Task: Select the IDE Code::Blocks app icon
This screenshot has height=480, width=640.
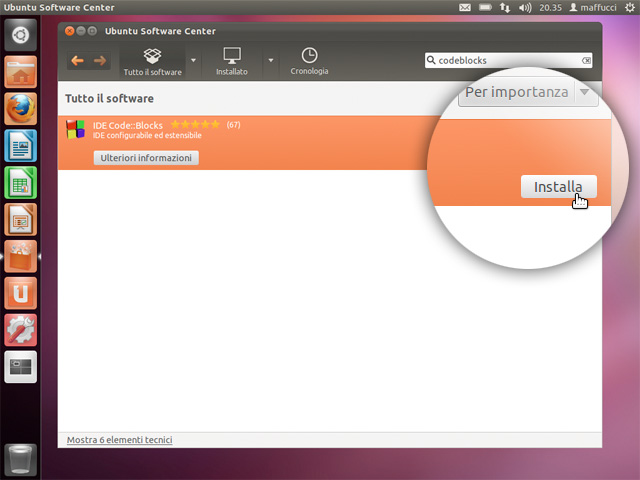Action: pos(75,129)
